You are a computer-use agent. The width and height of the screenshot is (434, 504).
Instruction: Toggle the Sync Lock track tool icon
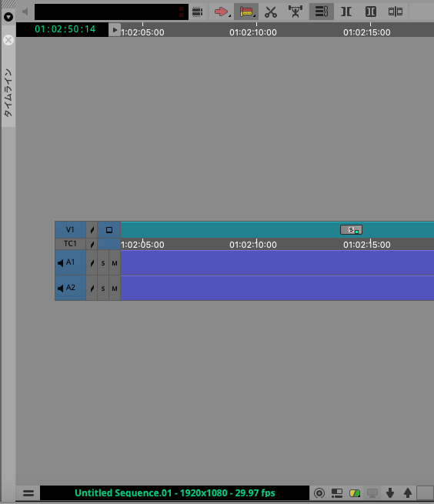pyautogui.click(x=322, y=12)
